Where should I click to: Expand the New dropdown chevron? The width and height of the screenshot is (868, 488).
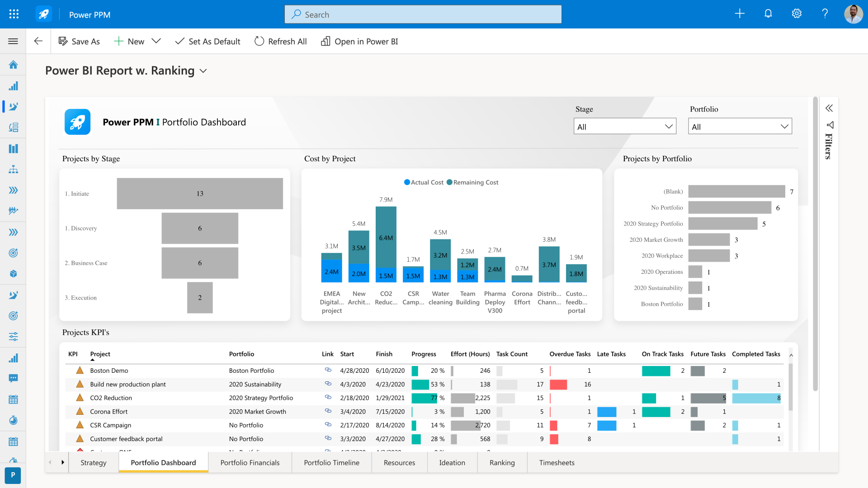click(156, 41)
